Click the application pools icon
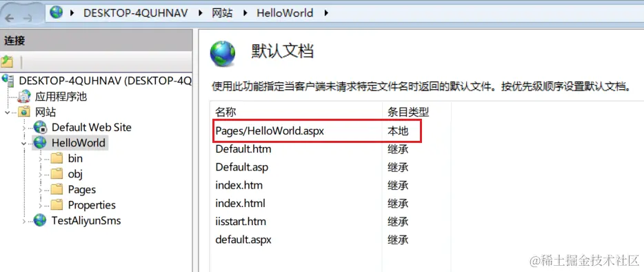Screen dimensions: 644x272 (x=25, y=96)
